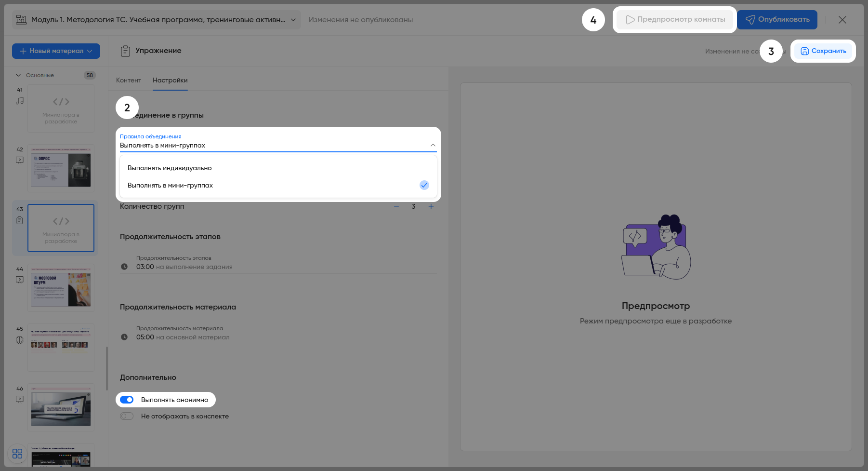Switch to the 'Контент' tab
The height and width of the screenshot is (471, 868).
(x=129, y=80)
